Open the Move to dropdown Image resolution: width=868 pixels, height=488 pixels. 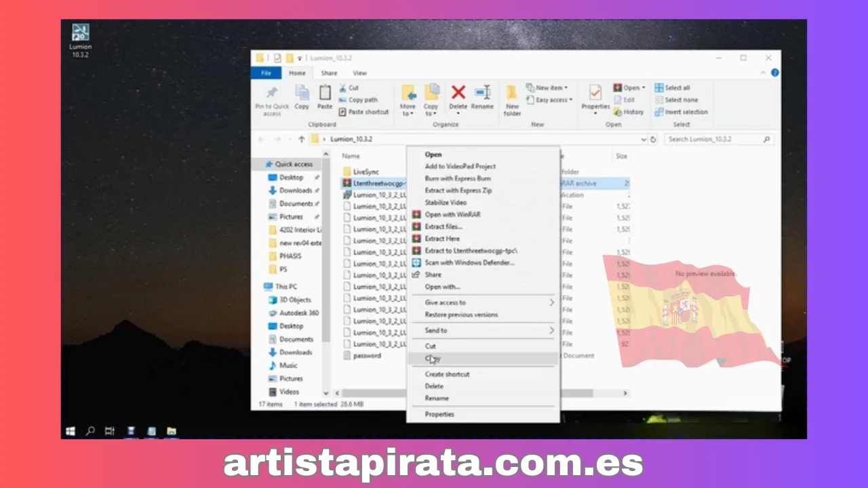(408, 99)
